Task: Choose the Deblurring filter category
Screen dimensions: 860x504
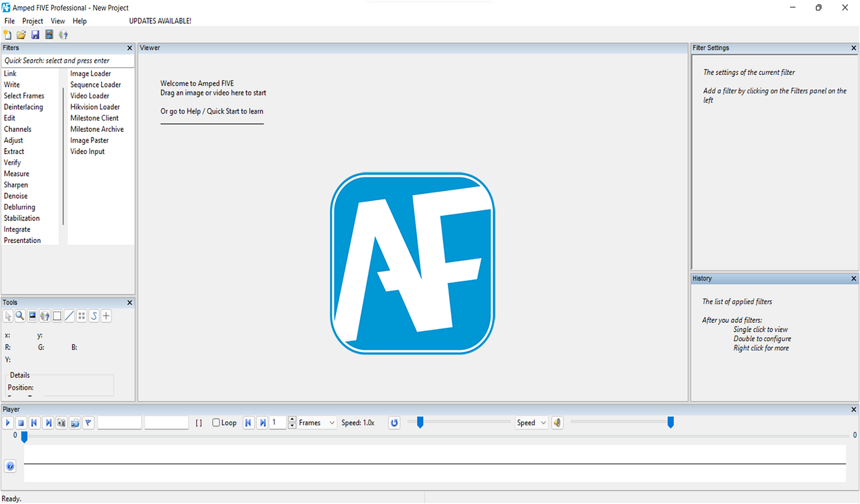Action: point(20,207)
